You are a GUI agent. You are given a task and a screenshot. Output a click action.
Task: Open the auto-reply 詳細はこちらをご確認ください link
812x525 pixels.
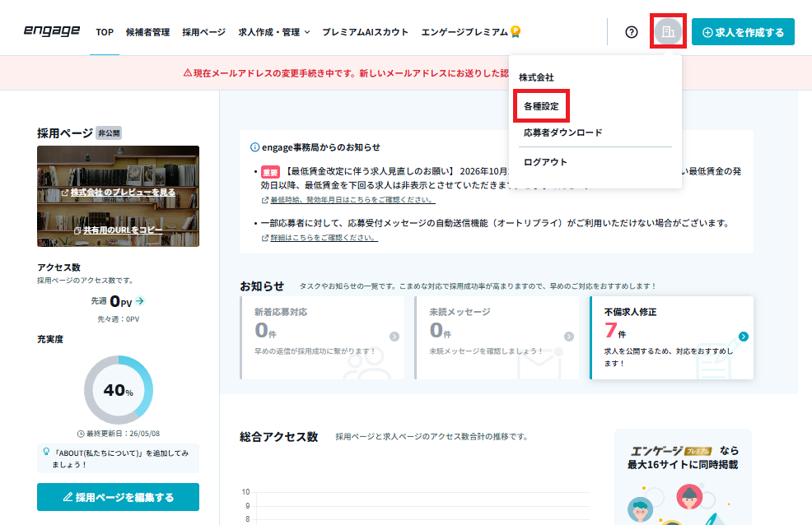320,238
